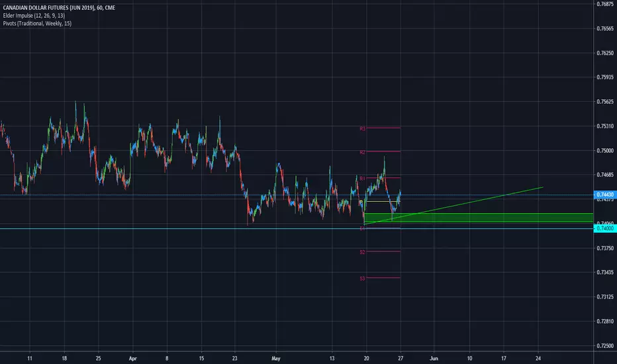Screen dimensions: 617x364
Task: Click date 10 on the time axis
Action: pos(469,359)
